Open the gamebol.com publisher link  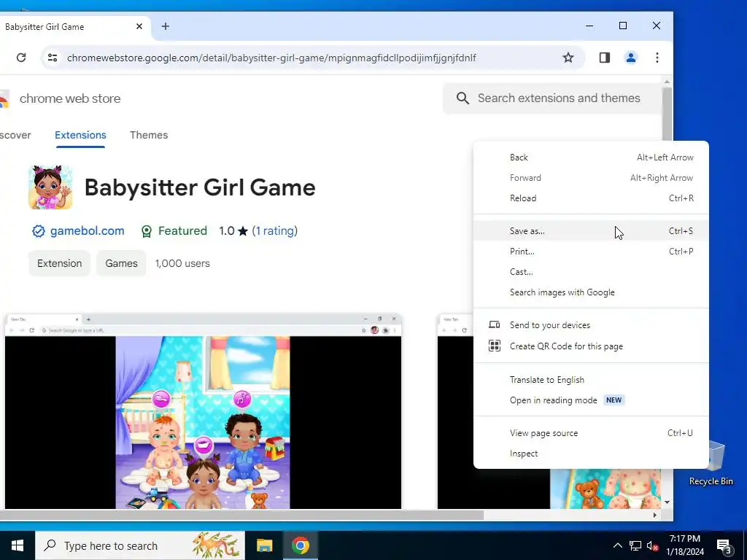click(x=88, y=231)
